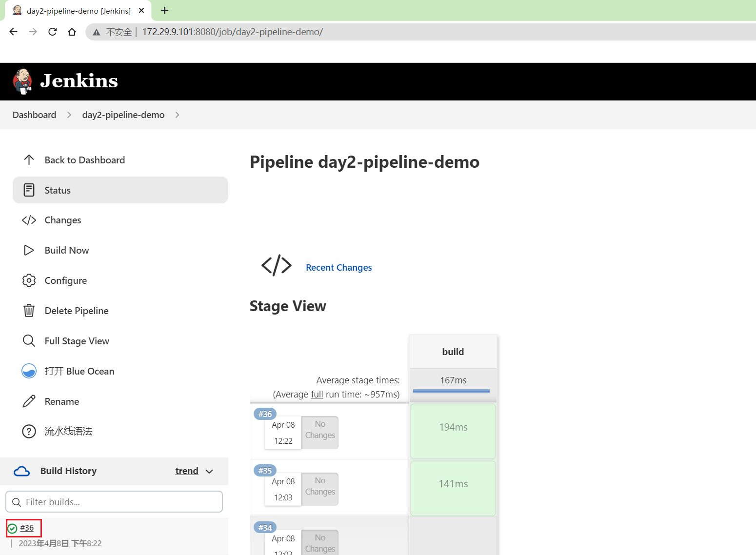Expand the Build History trend chevron
This screenshot has width=756, height=555.
click(209, 472)
